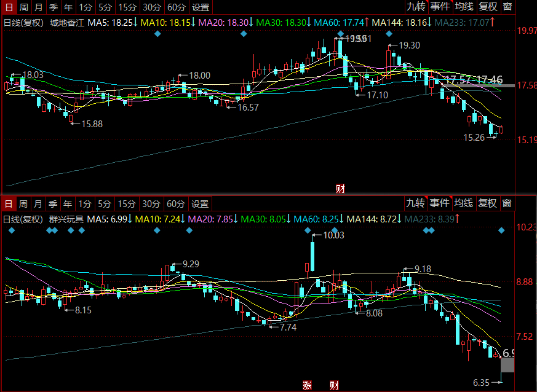The height and width of the screenshot is (392, 537).
Task: Click 日线(复权) label in bottom chart
Action: tap(23, 219)
